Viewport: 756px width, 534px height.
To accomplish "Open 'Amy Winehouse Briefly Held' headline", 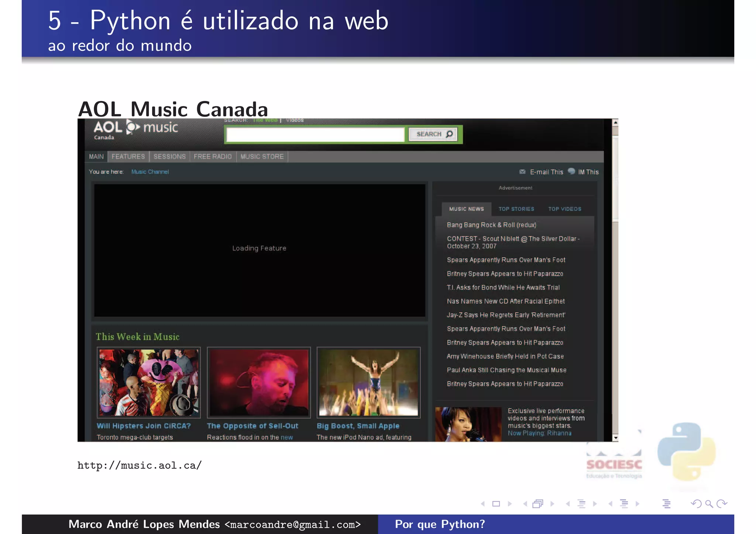I will (505, 356).
